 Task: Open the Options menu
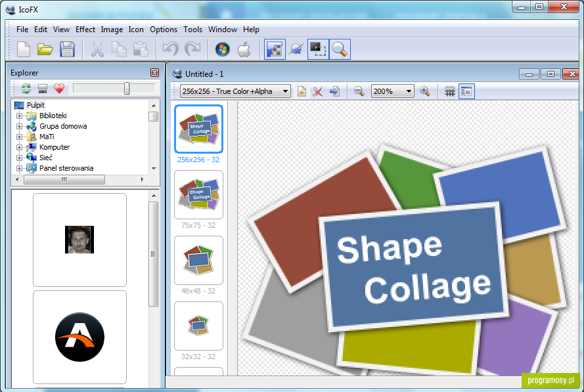[x=164, y=30]
